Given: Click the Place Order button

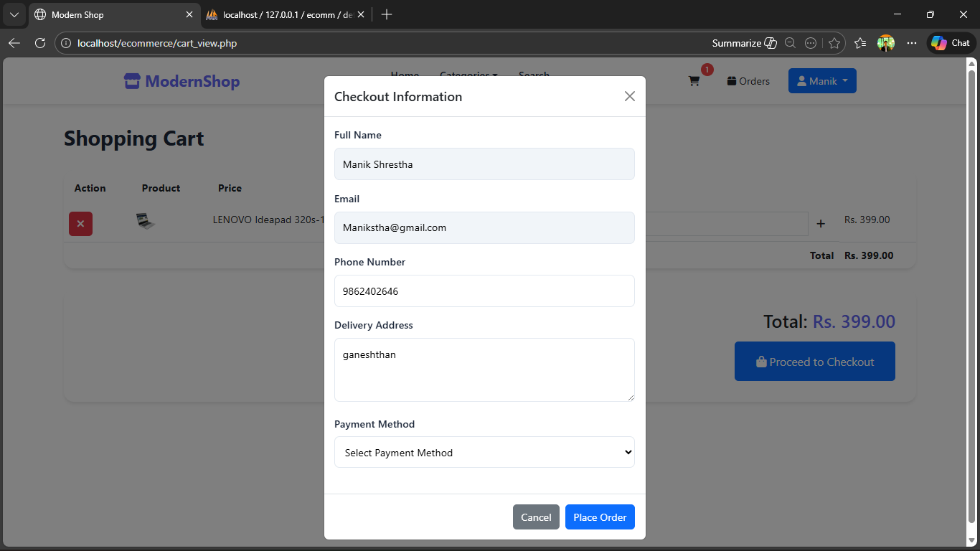Looking at the screenshot, I should pyautogui.click(x=600, y=517).
